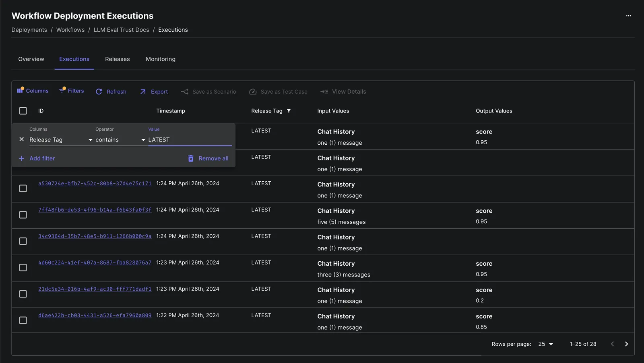Click the plus icon for Add filter
644x363 pixels.
[22, 158]
